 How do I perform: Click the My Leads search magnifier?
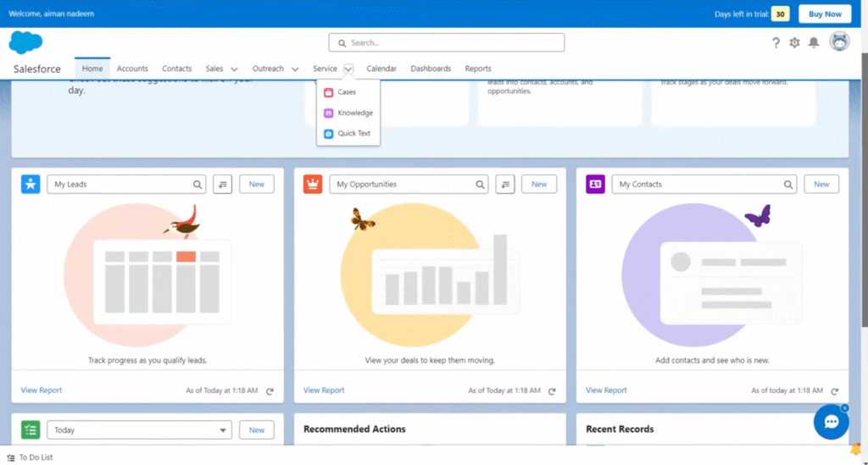pyautogui.click(x=197, y=185)
